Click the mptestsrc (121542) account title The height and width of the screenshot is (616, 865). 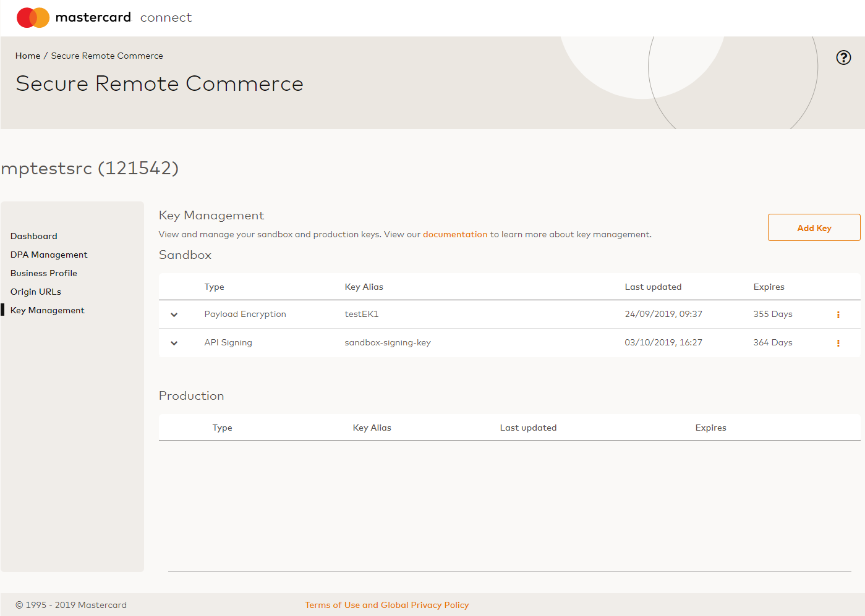pos(90,168)
